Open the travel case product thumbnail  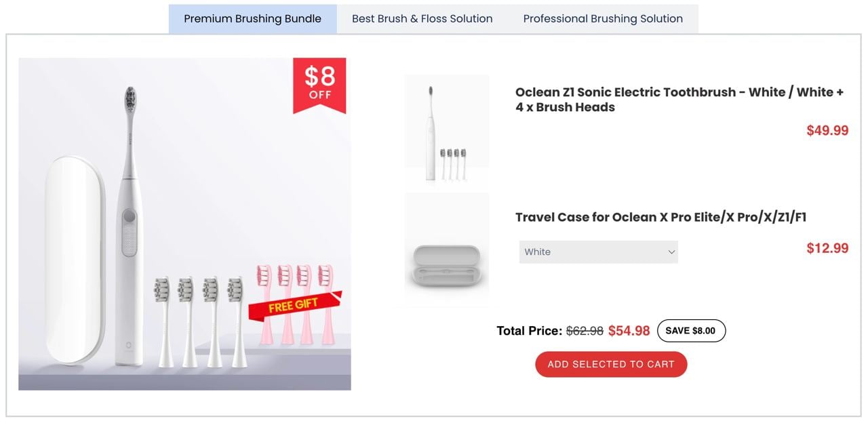coord(447,249)
